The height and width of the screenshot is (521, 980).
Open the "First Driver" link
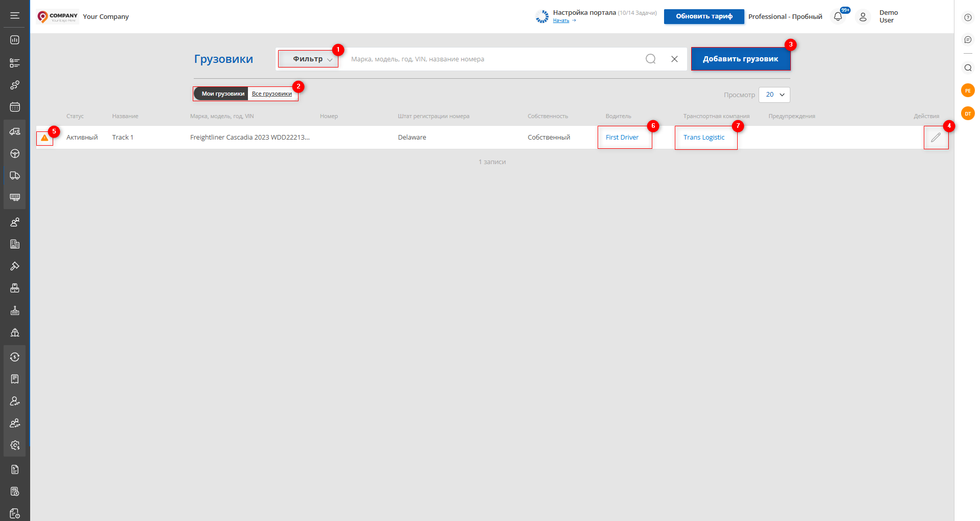pos(622,138)
